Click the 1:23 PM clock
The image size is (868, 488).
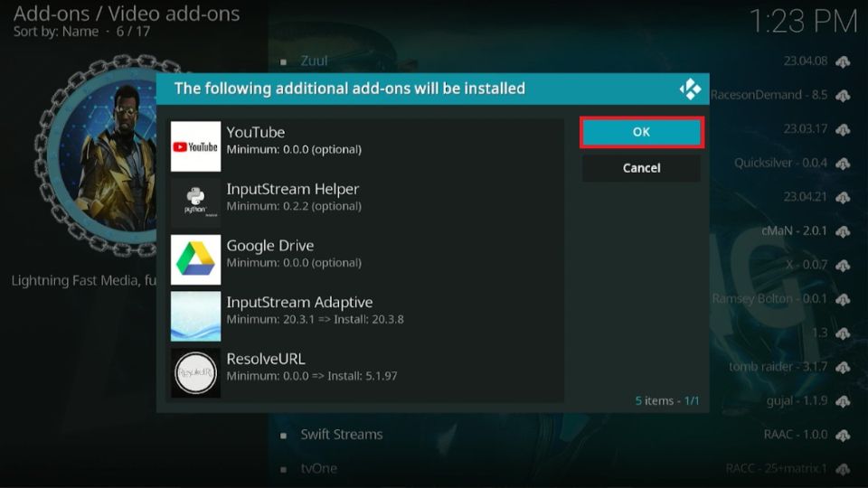(803, 22)
